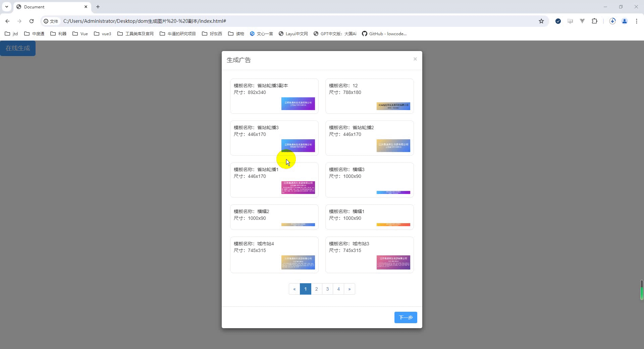This screenshot has width=644, height=349.
Task: Open the downloads icon in toolbar
Action: (x=612, y=21)
